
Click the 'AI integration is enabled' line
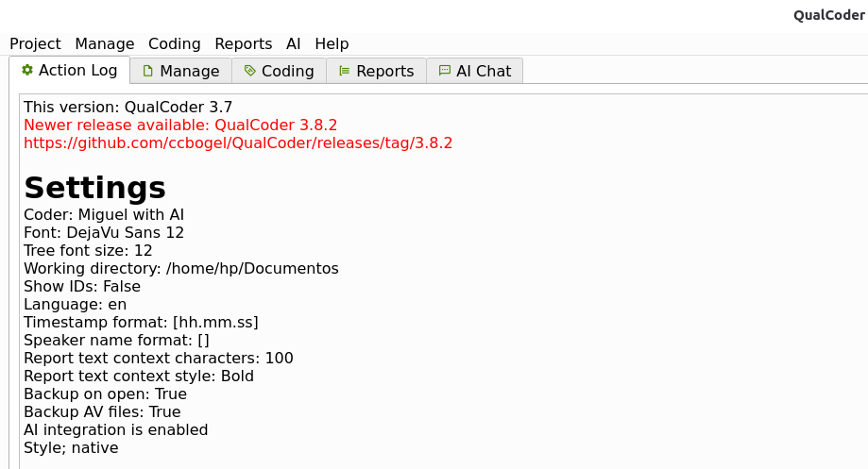115,430
